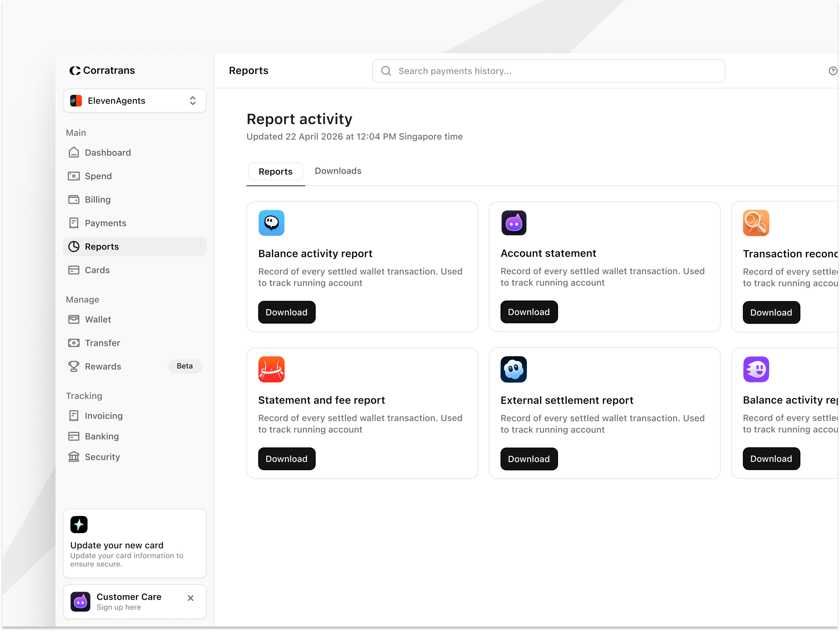Open the Update your new card notice
Screen dimensions: 840x631
(x=135, y=543)
